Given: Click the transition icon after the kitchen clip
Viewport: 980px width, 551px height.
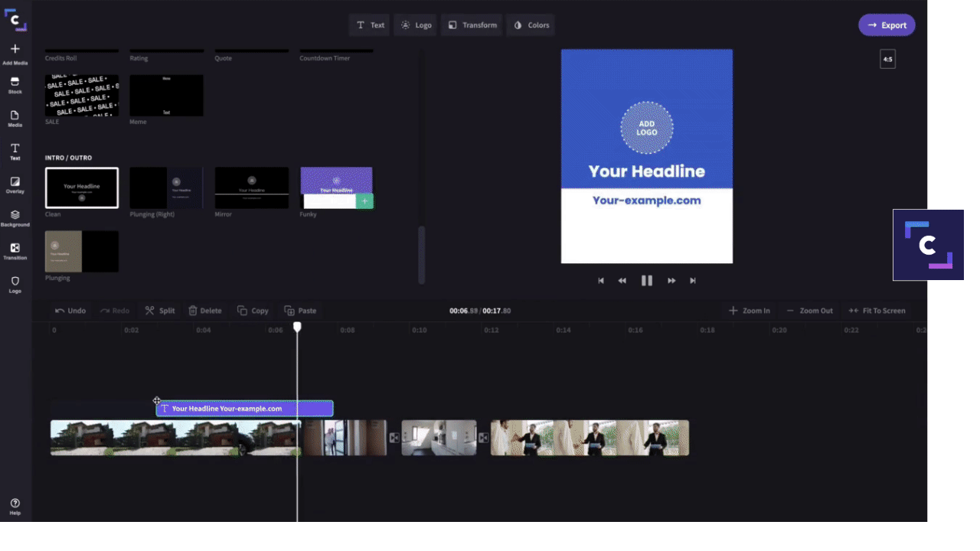Looking at the screenshot, I should point(483,438).
